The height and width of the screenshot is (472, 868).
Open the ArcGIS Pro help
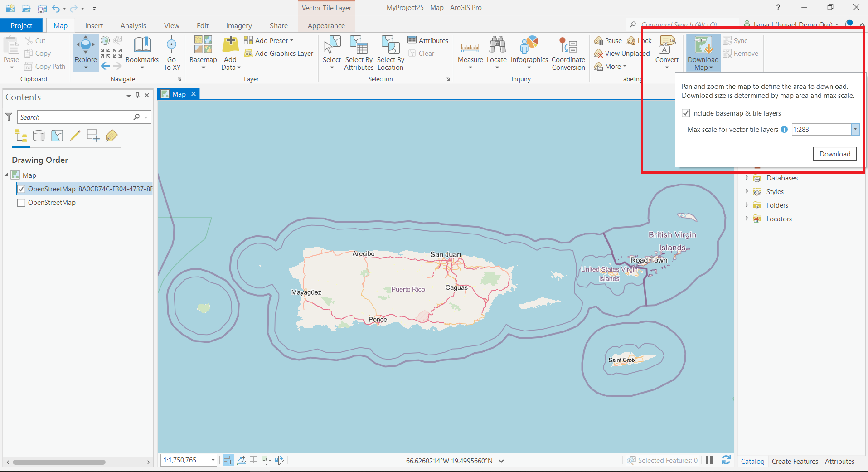point(778,8)
